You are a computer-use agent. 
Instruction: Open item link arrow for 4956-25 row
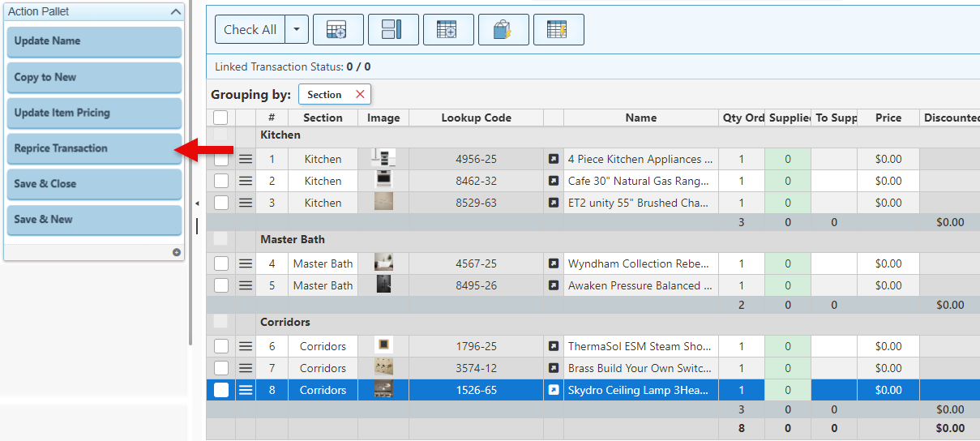(x=554, y=160)
